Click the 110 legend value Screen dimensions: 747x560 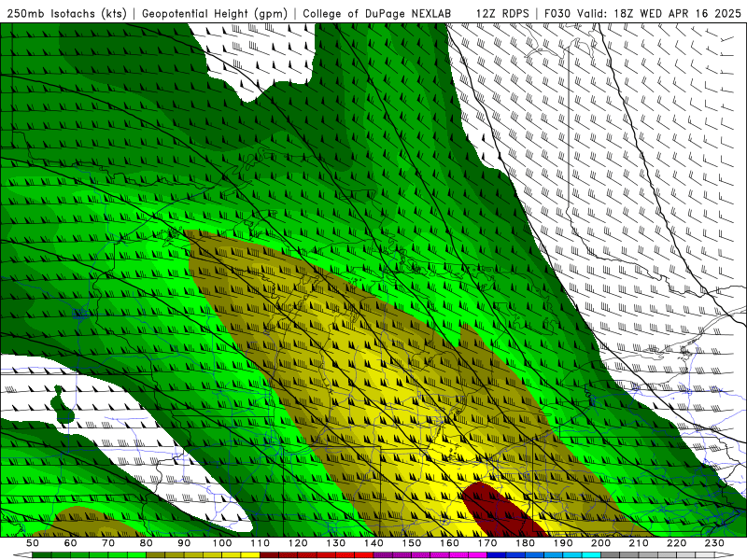[261, 543]
